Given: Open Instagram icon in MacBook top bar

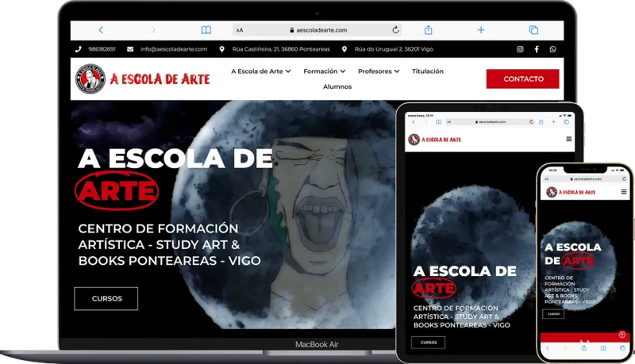Looking at the screenshot, I should [x=520, y=49].
